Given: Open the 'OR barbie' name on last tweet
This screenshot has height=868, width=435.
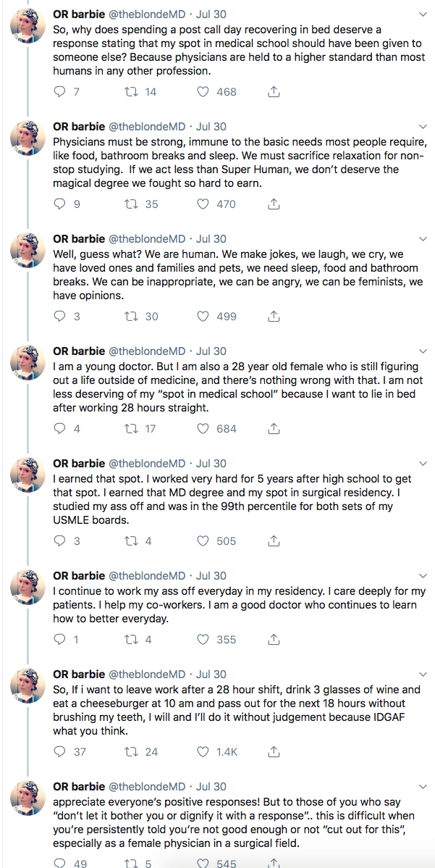Looking at the screenshot, I should (x=79, y=786).
